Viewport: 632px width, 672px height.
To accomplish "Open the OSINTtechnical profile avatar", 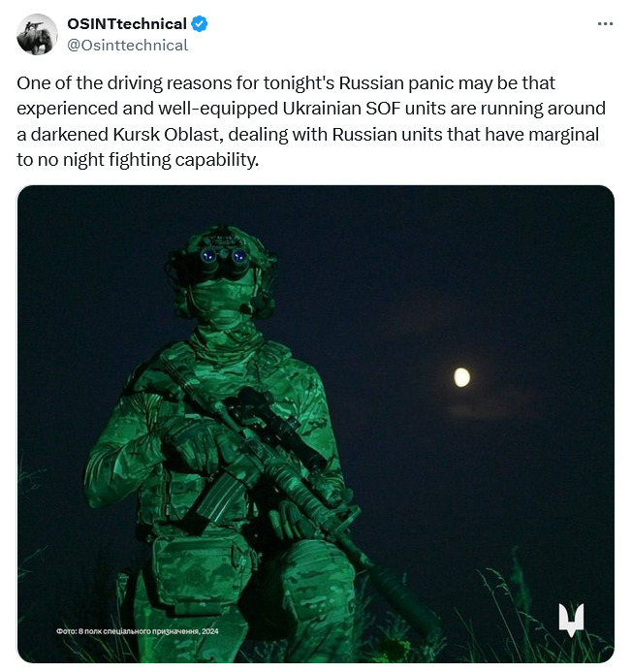I will (x=37, y=34).
